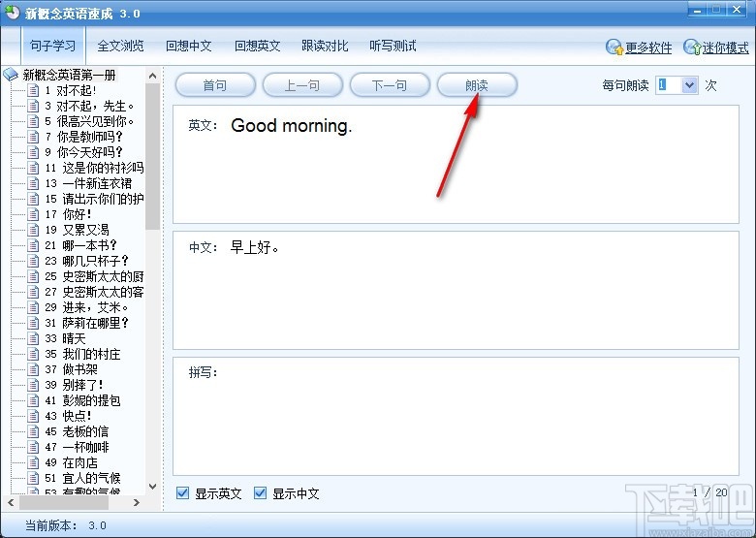Image resolution: width=756 pixels, height=538 pixels.
Task: Click the document icon beside 31 萨莉在哪里?
Action: [x=33, y=323]
